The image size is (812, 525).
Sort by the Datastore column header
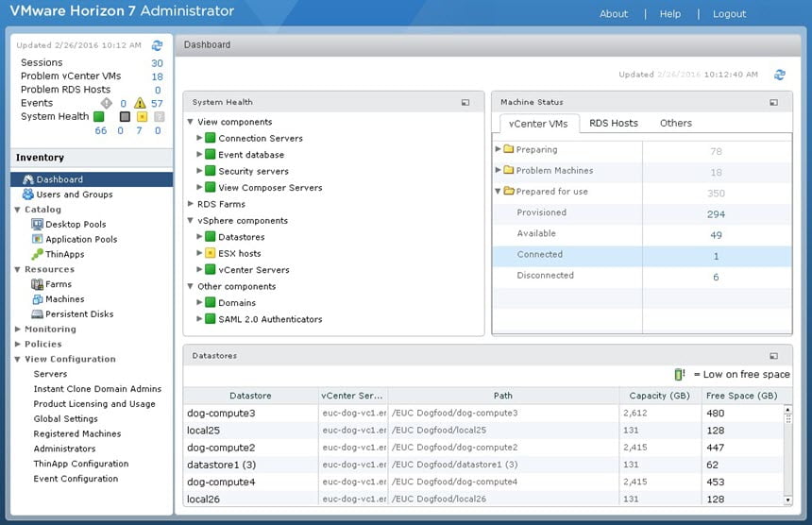coord(250,396)
